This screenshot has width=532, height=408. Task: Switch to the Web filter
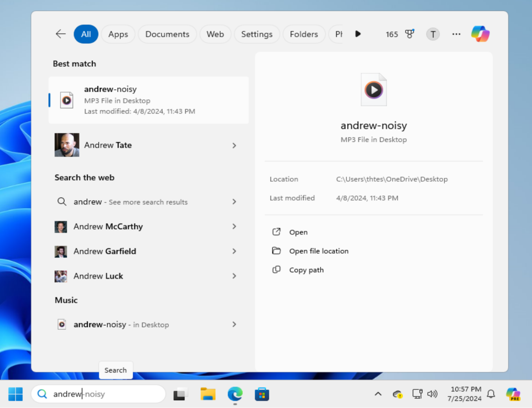tap(215, 34)
